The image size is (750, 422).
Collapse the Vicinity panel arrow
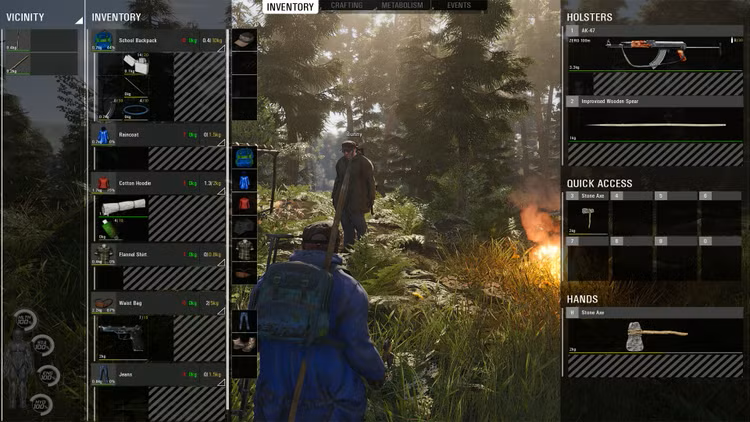[x=78, y=19]
